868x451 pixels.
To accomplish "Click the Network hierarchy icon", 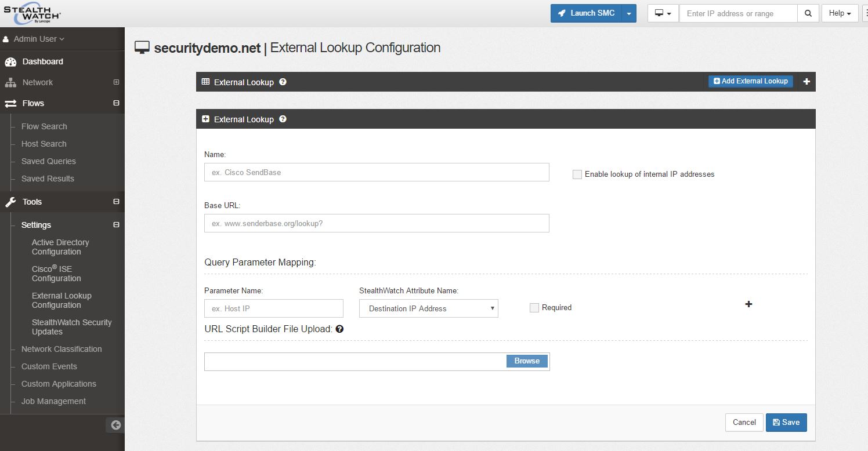I will click(10, 82).
